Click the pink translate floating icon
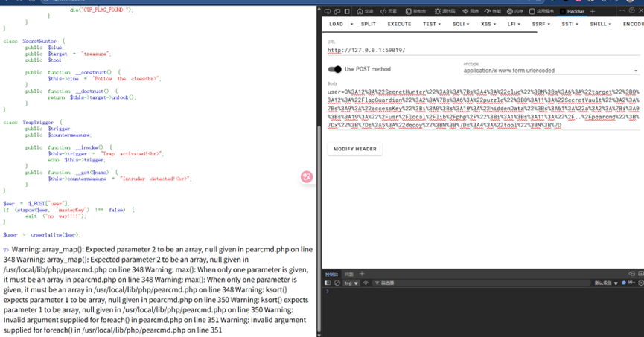The height and width of the screenshot is (337, 644). [x=307, y=177]
